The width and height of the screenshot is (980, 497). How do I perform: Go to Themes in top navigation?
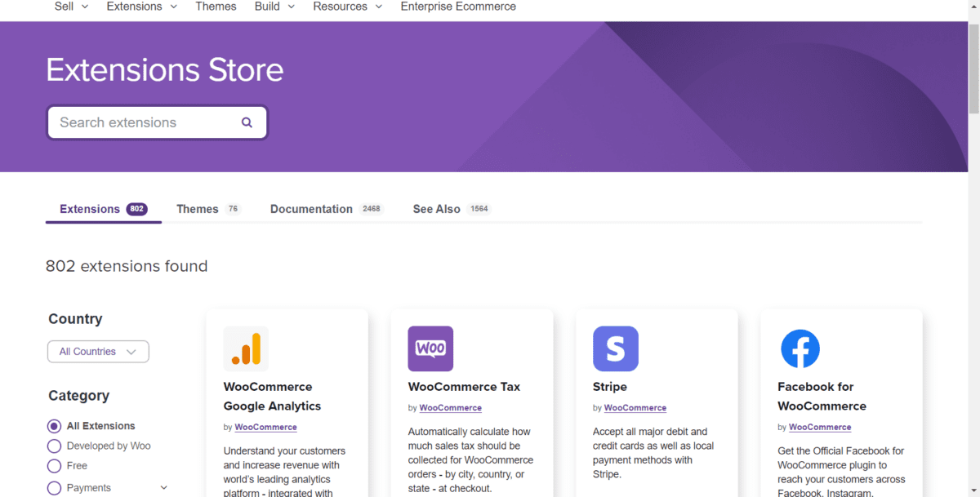point(216,7)
